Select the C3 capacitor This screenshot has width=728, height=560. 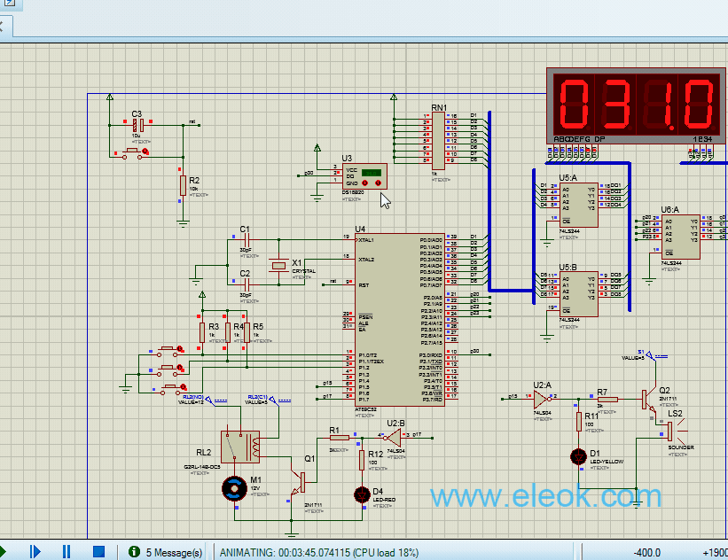[138, 125]
